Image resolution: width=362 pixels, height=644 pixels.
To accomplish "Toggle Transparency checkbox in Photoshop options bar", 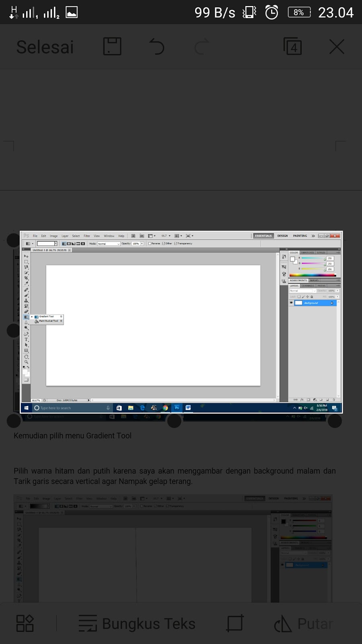I will pyautogui.click(x=176, y=244).
